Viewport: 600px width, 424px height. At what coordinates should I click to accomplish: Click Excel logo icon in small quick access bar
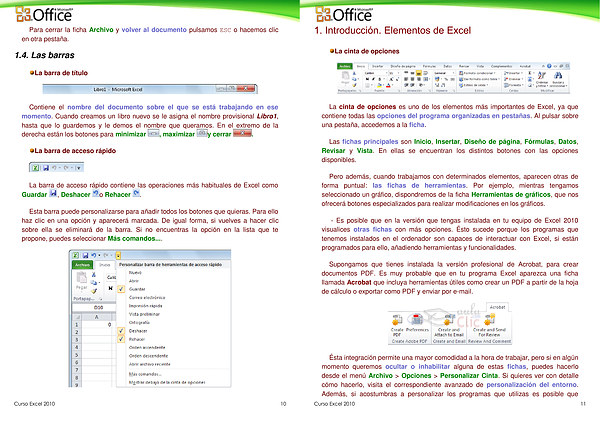[x=36, y=168]
